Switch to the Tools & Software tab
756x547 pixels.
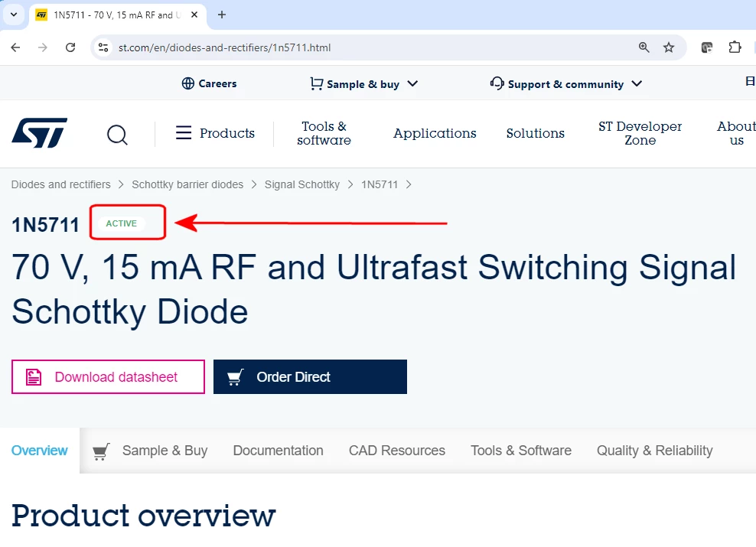[x=521, y=451]
